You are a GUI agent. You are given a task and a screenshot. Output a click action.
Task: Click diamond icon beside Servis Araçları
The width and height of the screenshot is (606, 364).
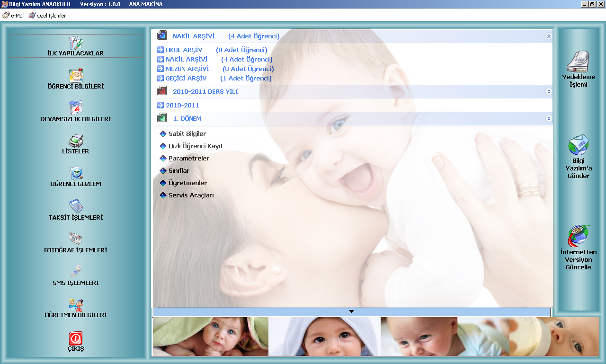163,195
